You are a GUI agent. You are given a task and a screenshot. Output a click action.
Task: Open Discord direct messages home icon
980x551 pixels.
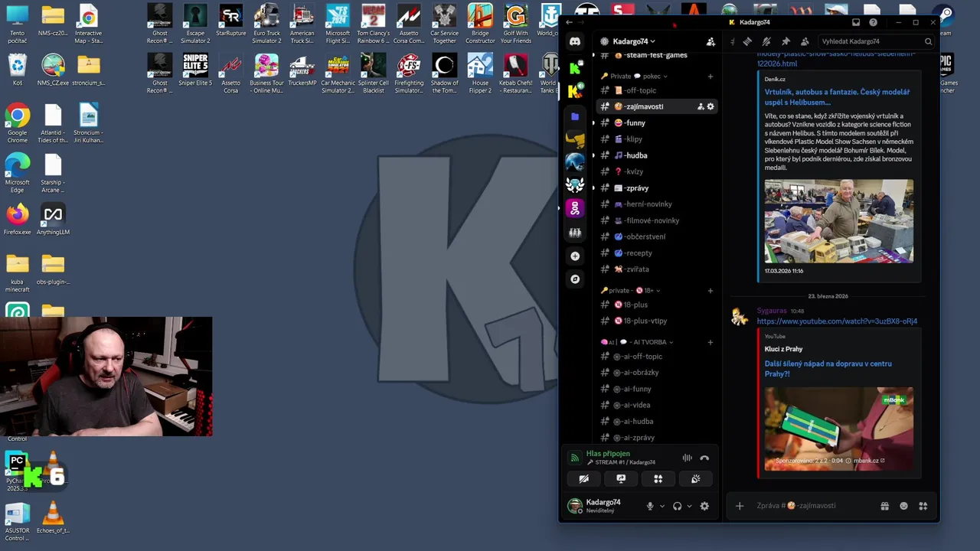575,41
